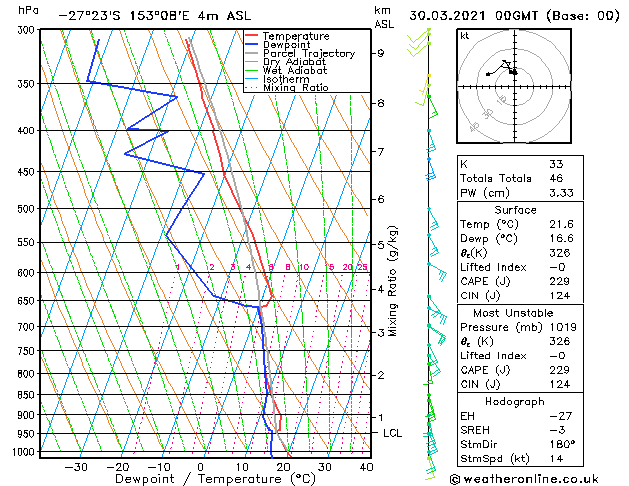Click the Wet Adiabat legend label
The image size is (629, 486).
(x=294, y=70)
